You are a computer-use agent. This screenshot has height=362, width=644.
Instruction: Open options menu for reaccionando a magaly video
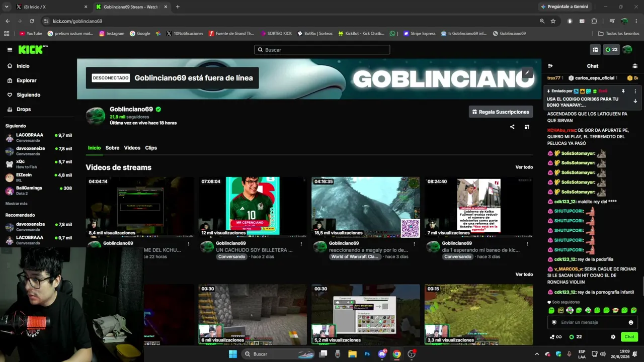coord(414,243)
